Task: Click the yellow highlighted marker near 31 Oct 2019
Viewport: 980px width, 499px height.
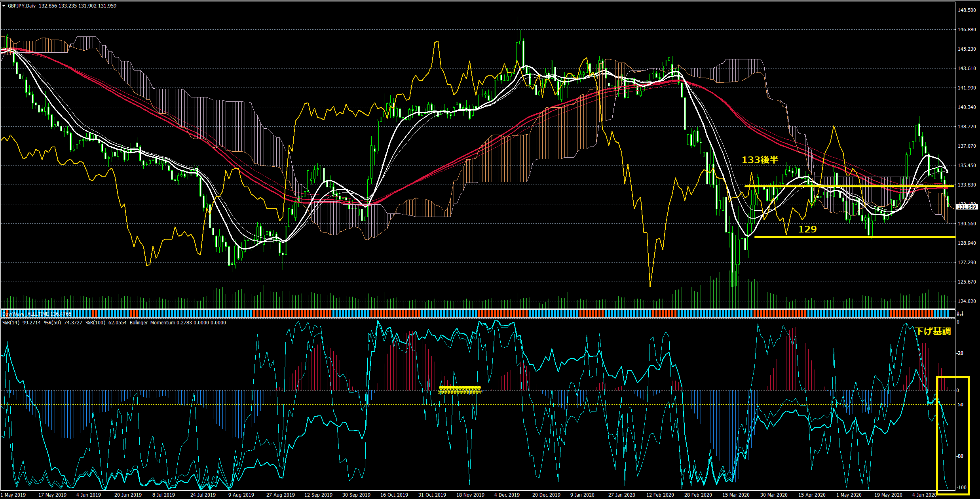Action: click(460, 390)
